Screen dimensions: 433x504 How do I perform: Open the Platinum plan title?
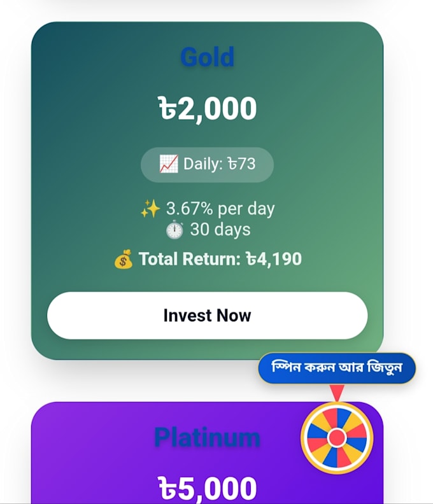coord(207,437)
